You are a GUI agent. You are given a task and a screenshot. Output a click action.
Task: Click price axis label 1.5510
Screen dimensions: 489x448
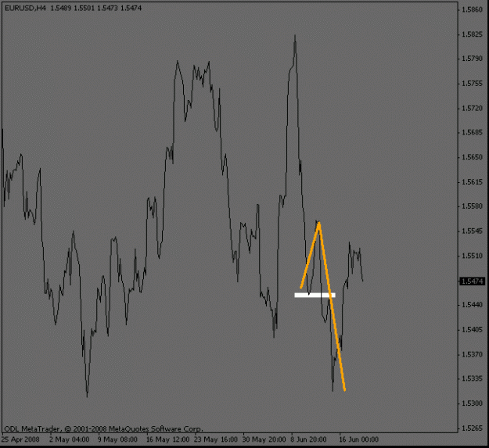(472, 256)
